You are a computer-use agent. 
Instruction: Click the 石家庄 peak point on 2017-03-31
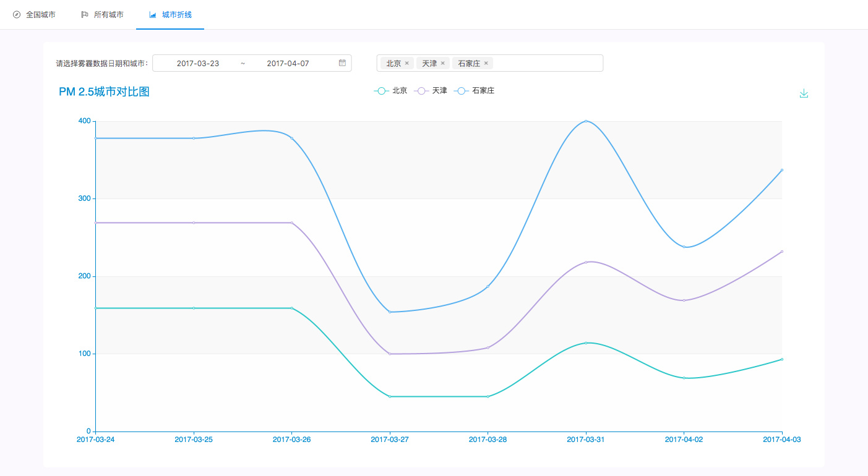pyautogui.click(x=586, y=121)
